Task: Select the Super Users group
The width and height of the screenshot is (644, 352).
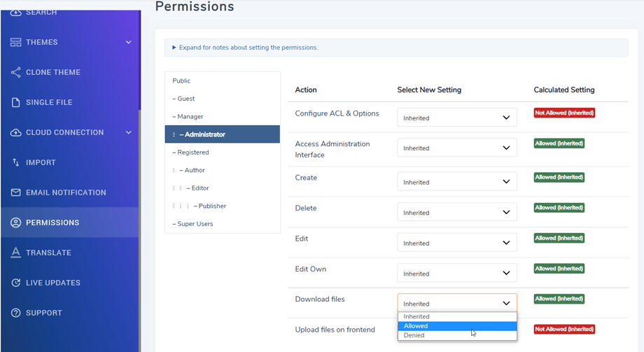Action: [195, 224]
